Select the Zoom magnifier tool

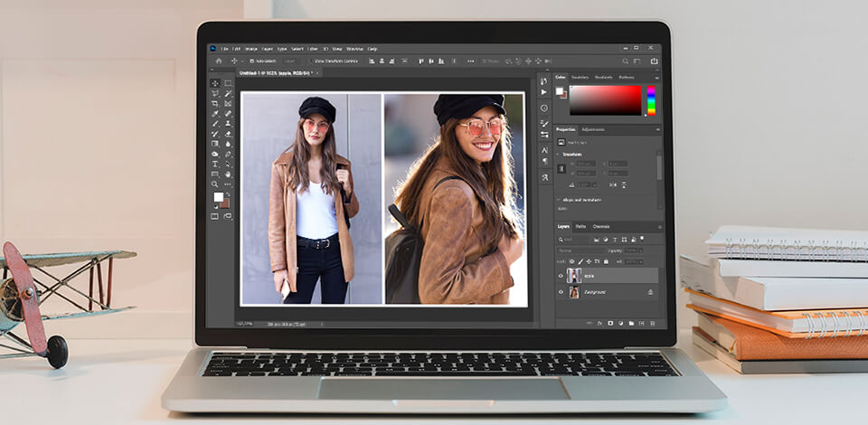click(215, 184)
